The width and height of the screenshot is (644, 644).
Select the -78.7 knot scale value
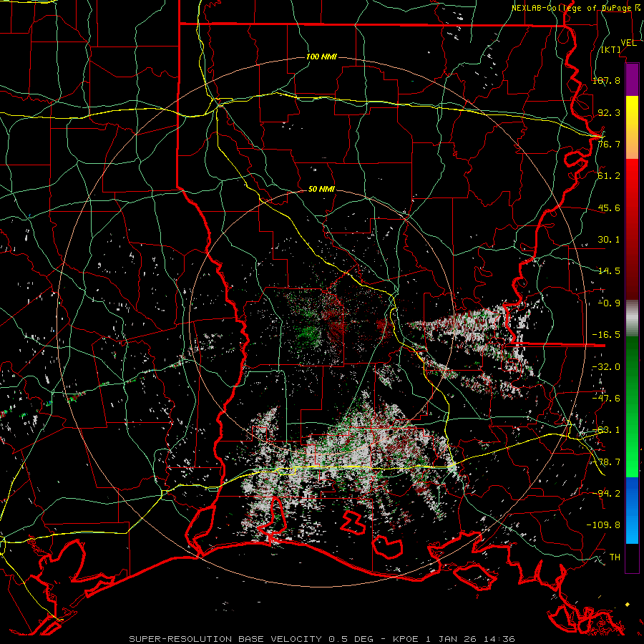606,462
